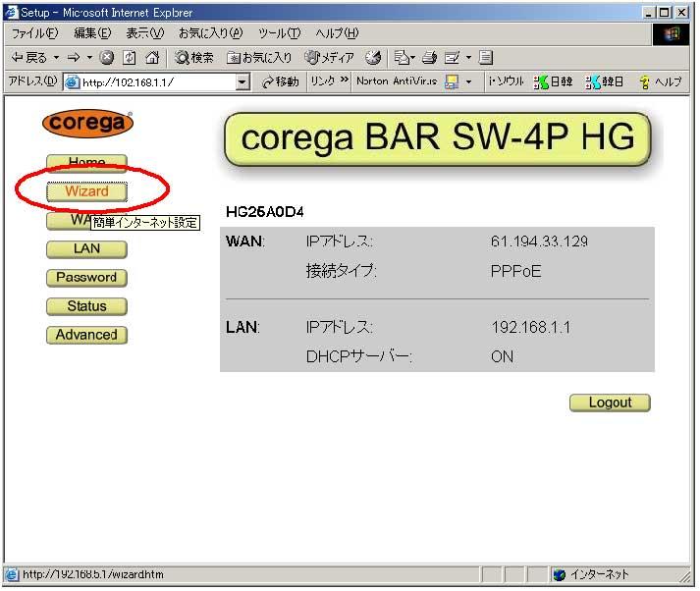The image size is (700, 591).
Task: Click the corega logo
Action: click(x=86, y=124)
